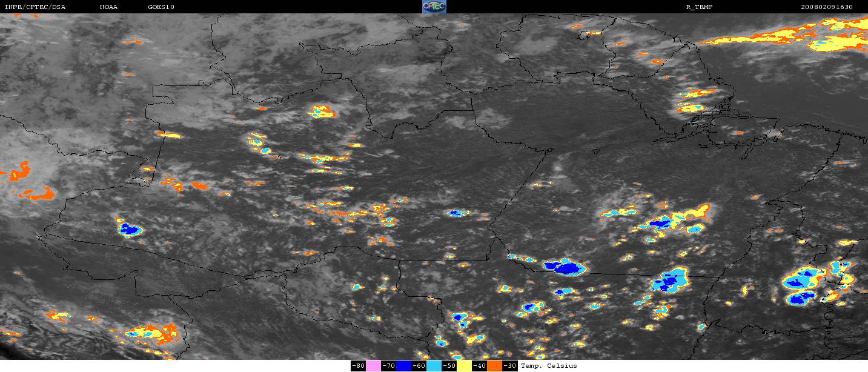Image resolution: width=868 pixels, height=372 pixels.
Task: Click the light blue legend swatch
Action: 434,366
